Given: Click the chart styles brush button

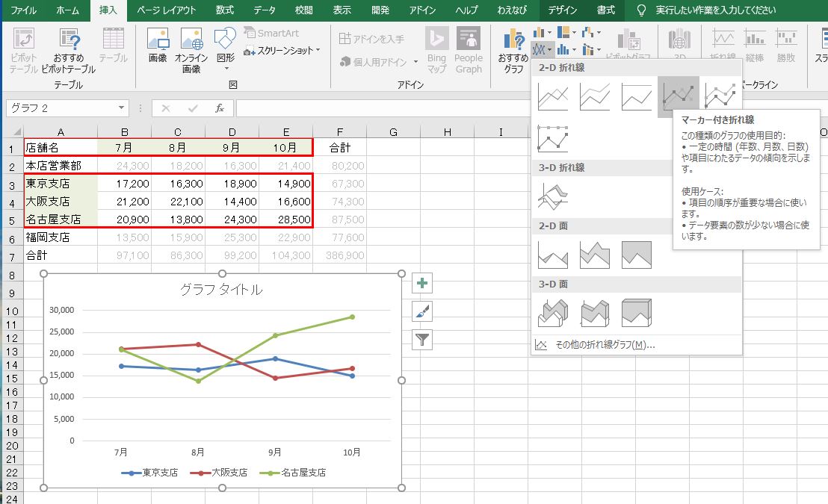Looking at the screenshot, I should (422, 311).
